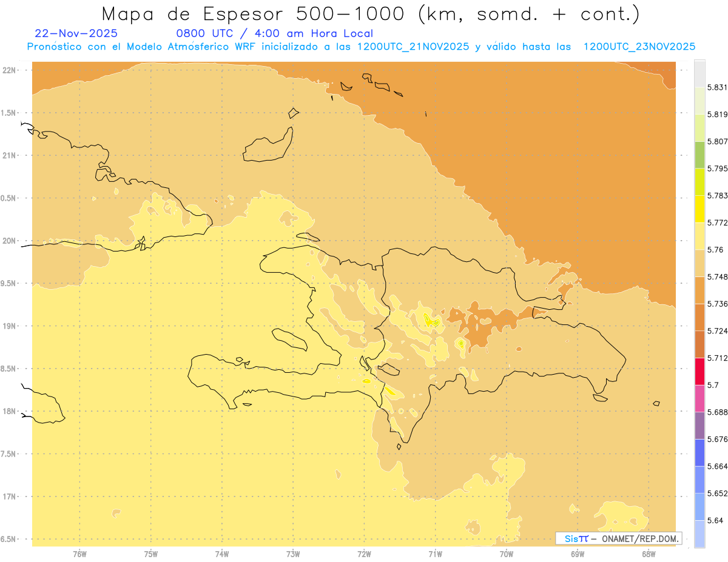Click the 75W longitude label
The image size is (728, 562).
[x=151, y=554]
